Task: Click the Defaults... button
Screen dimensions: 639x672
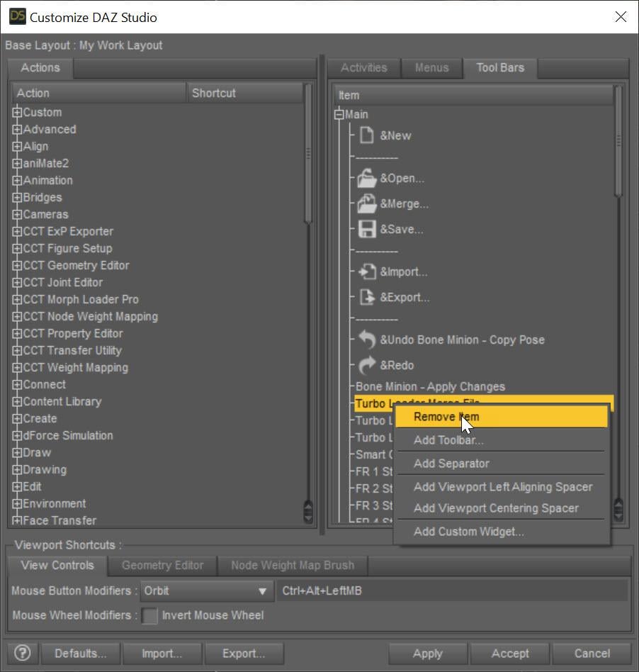Action: [x=81, y=654]
